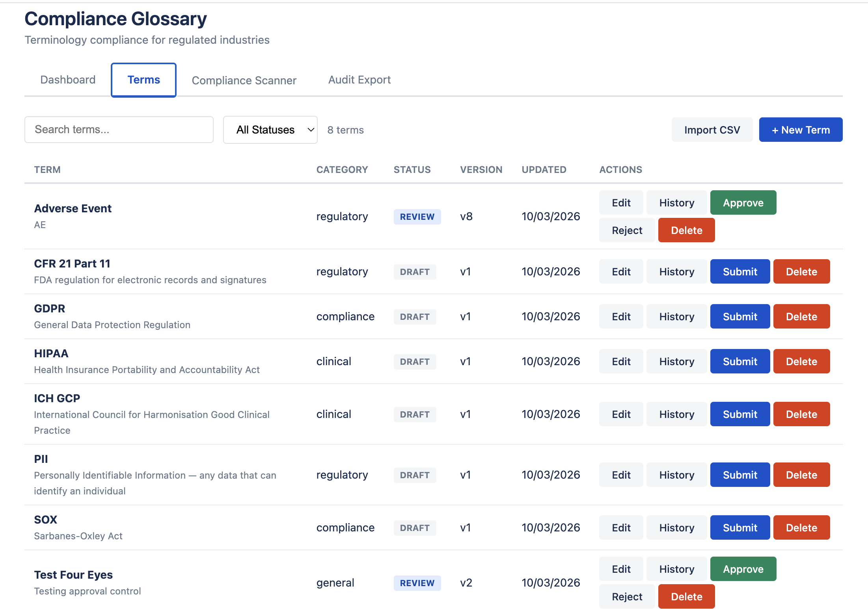Reject the Adverse Event term
868x609 pixels.
[x=626, y=230]
